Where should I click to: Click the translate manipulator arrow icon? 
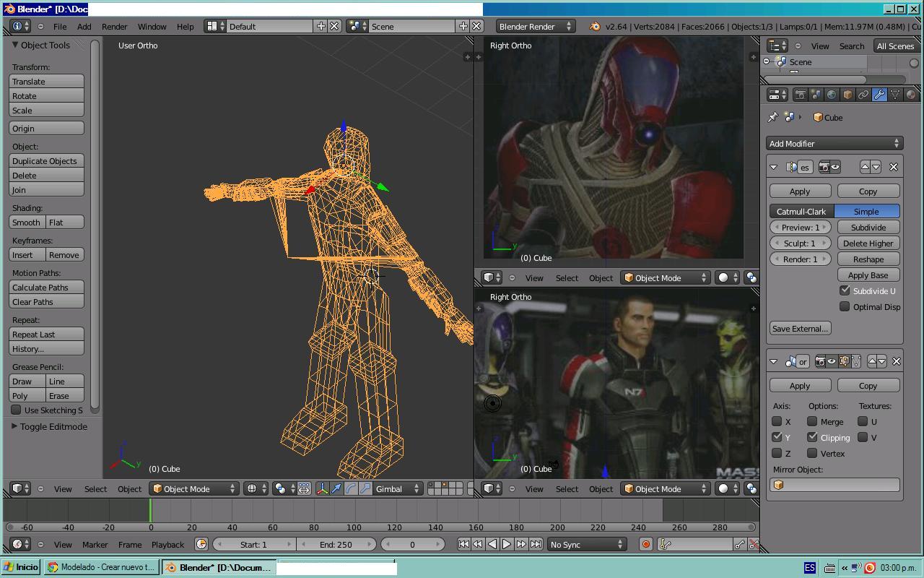336,489
